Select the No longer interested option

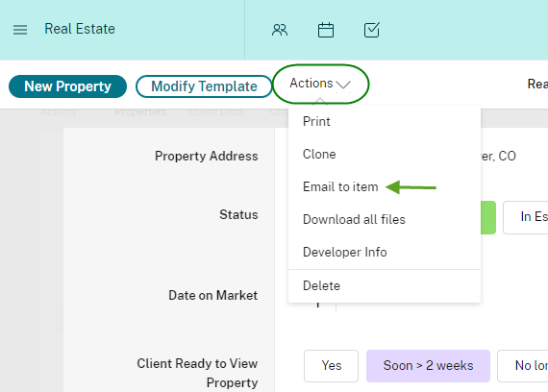click(x=523, y=366)
